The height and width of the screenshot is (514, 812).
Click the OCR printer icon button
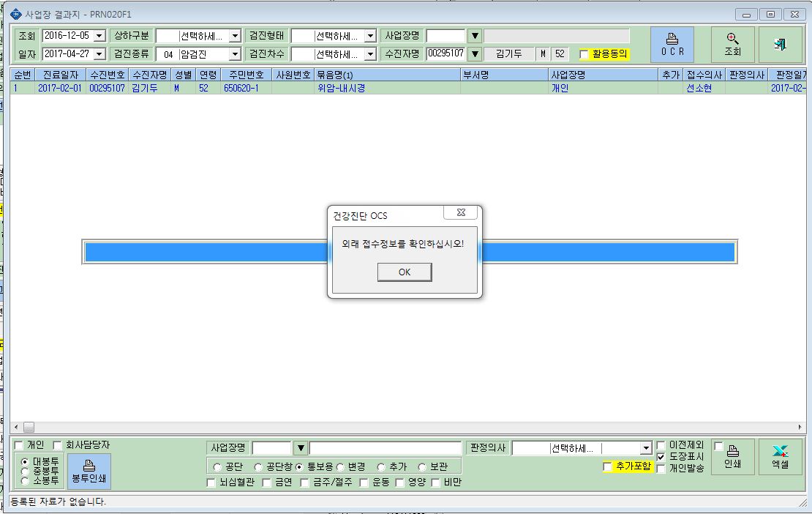[672, 45]
